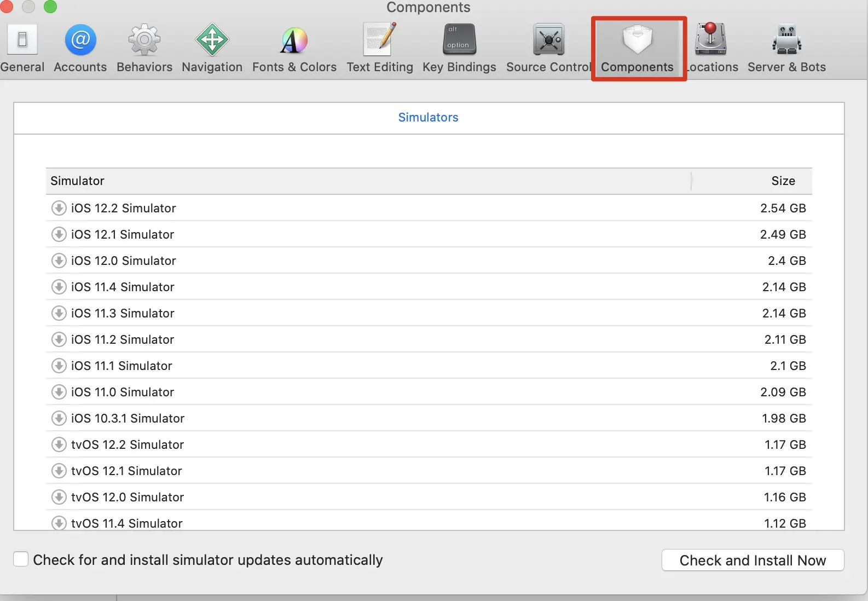
Task: Select the iOS 11.0 Simulator row name
Action: (123, 392)
